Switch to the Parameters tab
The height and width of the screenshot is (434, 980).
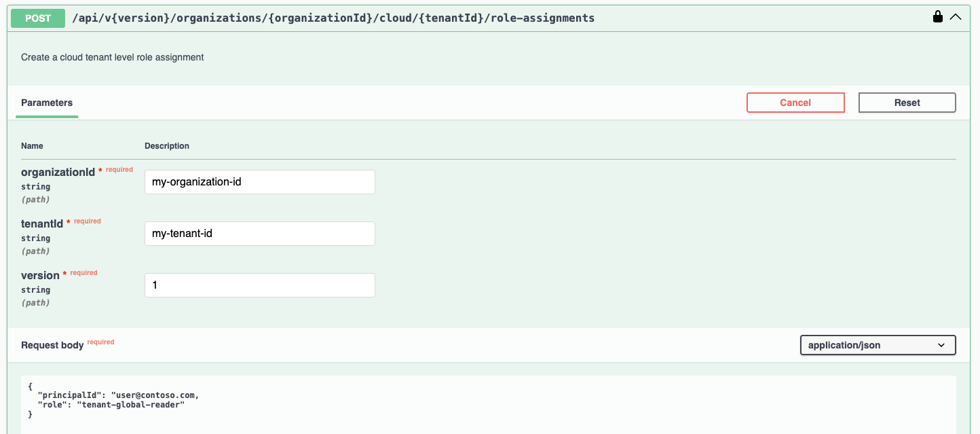[x=47, y=103]
